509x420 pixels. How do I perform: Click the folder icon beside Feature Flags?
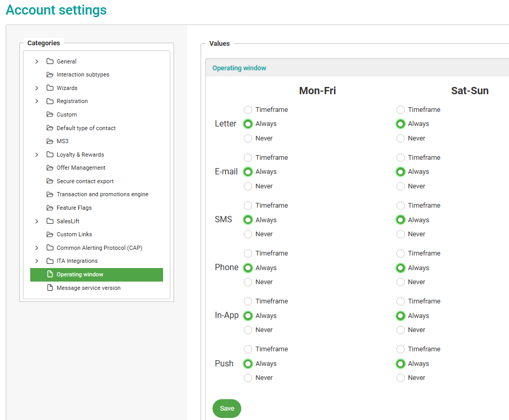coord(50,208)
